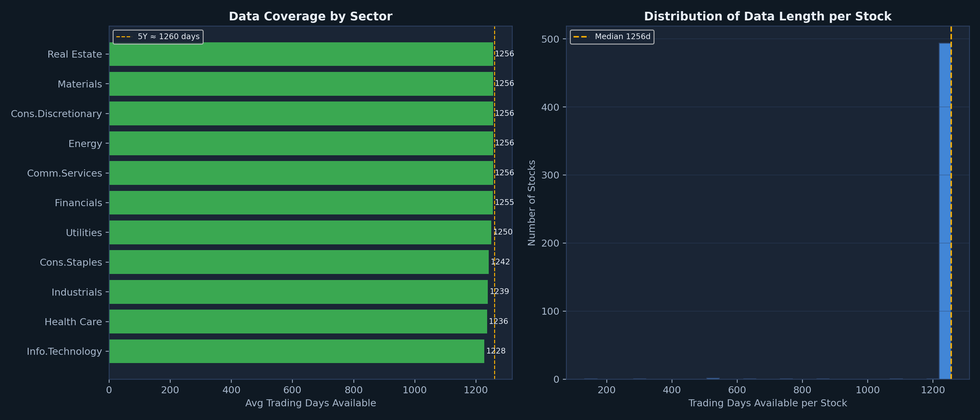Click the 'Number of Stocks' axis label
The image size is (980, 420).
(x=531, y=203)
